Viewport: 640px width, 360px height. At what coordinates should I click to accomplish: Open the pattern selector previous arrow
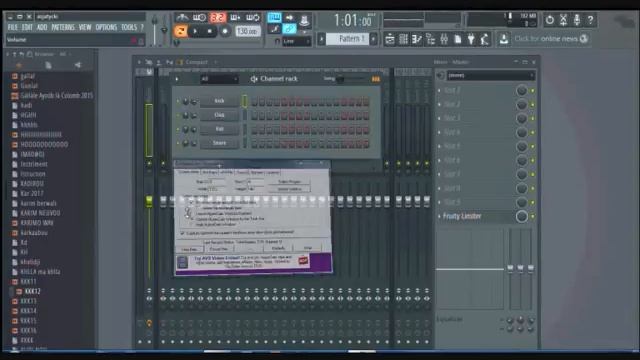point(322,39)
